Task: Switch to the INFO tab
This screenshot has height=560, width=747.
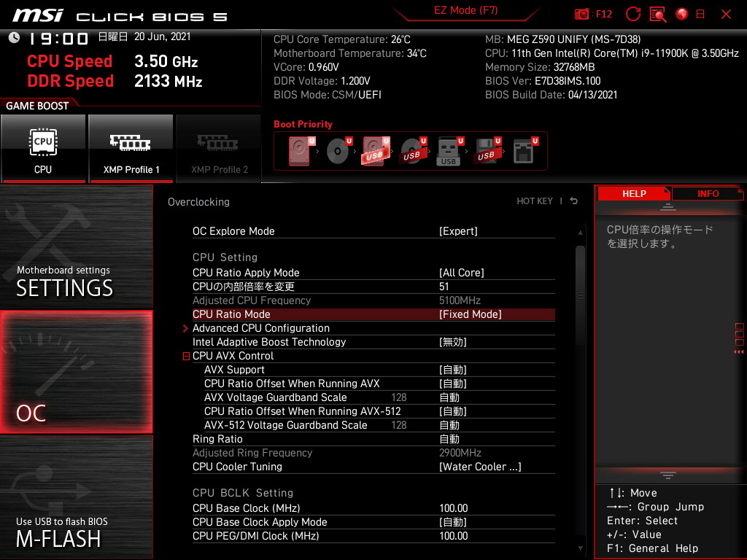Action: click(x=707, y=193)
